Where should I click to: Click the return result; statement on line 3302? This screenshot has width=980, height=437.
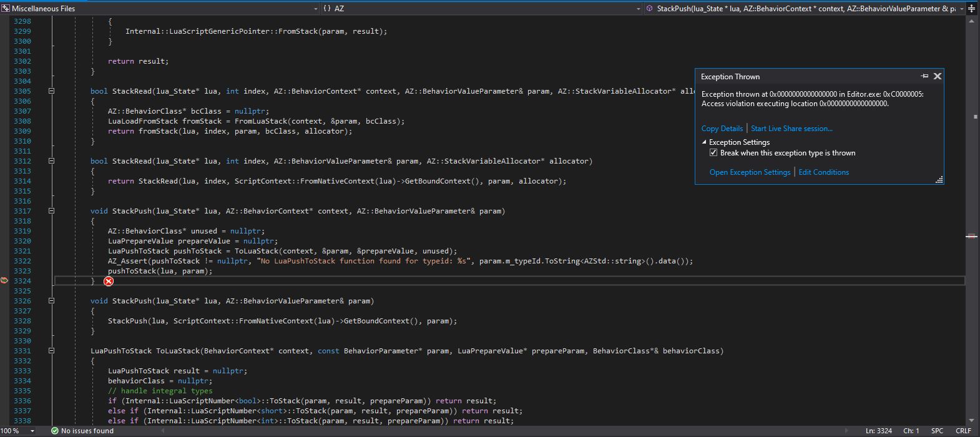139,61
